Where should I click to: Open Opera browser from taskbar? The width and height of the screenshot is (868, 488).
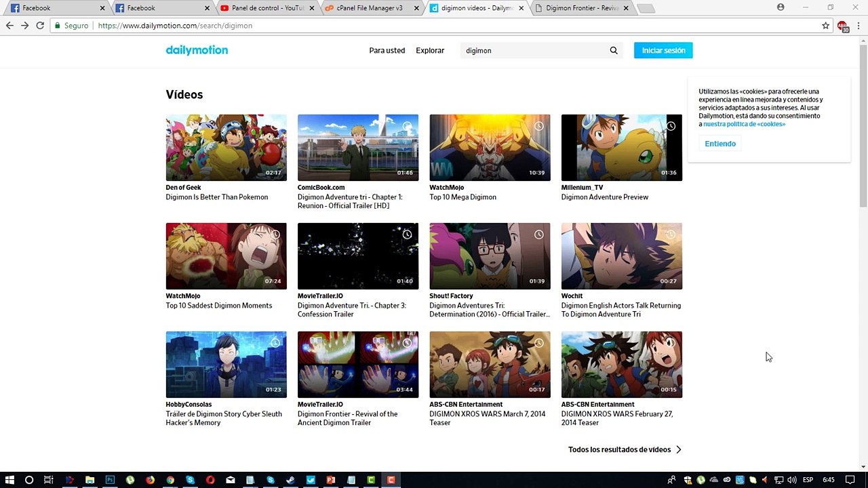point(210,480)
